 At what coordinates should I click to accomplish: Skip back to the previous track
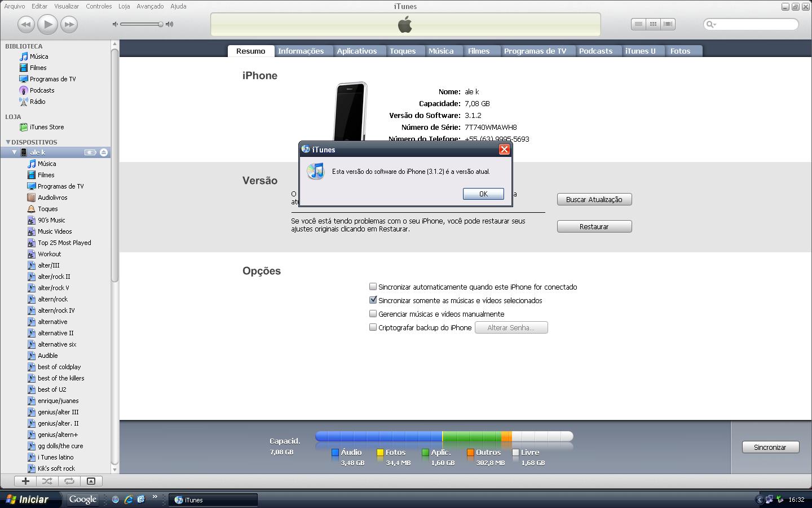click(x=27, y=24)
